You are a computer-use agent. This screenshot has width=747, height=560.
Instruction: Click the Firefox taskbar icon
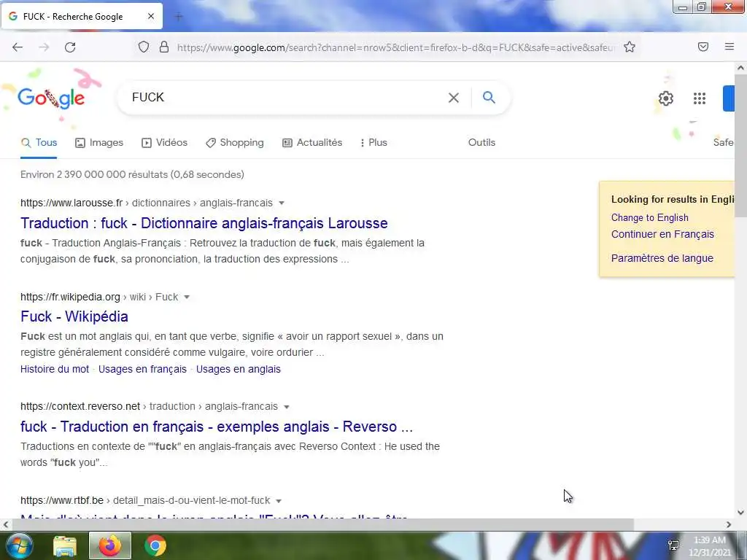click(109, 545)
